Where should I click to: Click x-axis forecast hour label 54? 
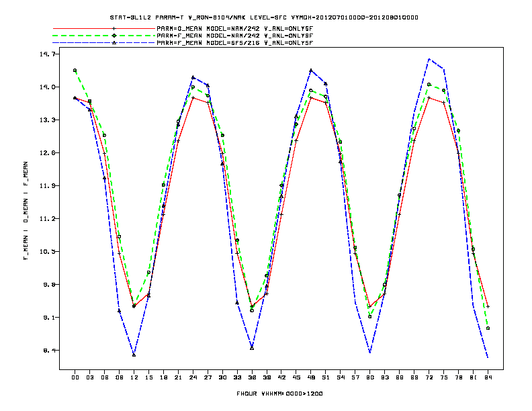pos(341,377)
